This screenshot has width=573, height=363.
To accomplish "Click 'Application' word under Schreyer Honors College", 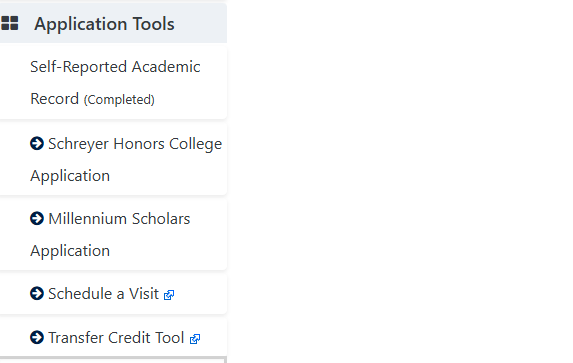I will pos(70,176).
